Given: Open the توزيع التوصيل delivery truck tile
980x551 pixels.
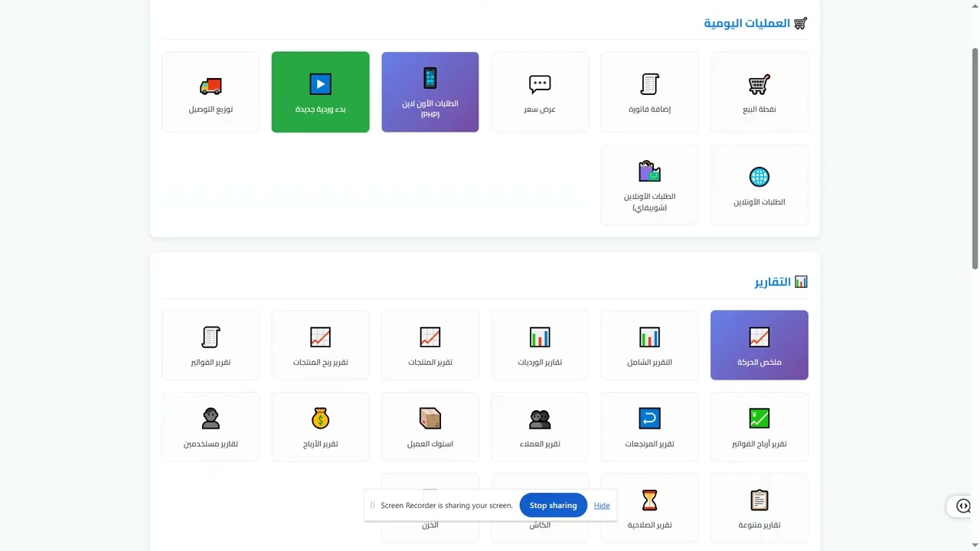Looking at the screenshot, I should (211, 92).
